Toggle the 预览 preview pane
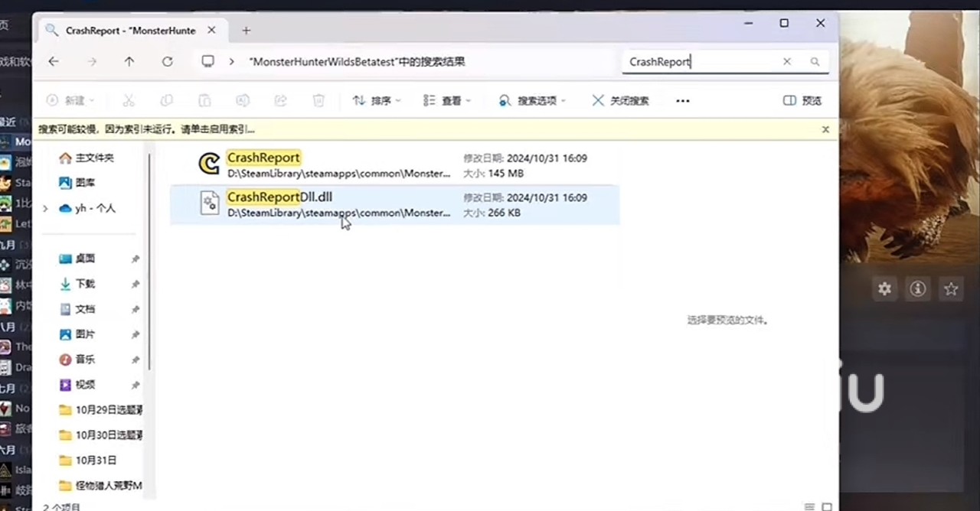Image resolution: width=980 pixels, height=511 pixels. [x=802, y=101]
